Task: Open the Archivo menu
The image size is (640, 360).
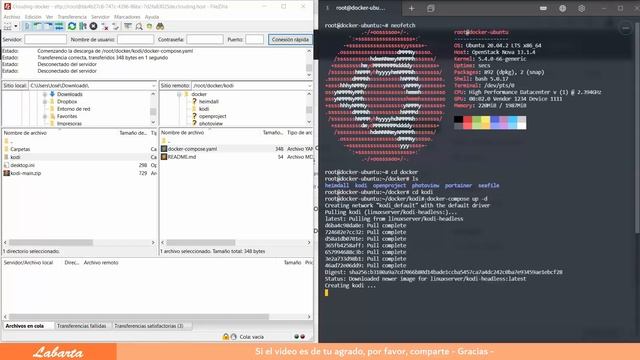Action: [x=12, y=17]
